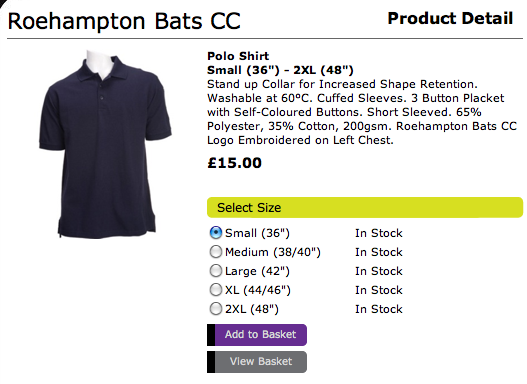Viewport: 527px width, 384px height.
Task: Click the Select Size yellow header bar
Action: tap(365, 207)
